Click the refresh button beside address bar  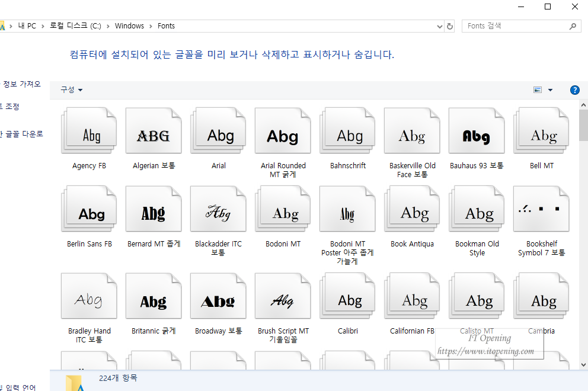point(450,26)
